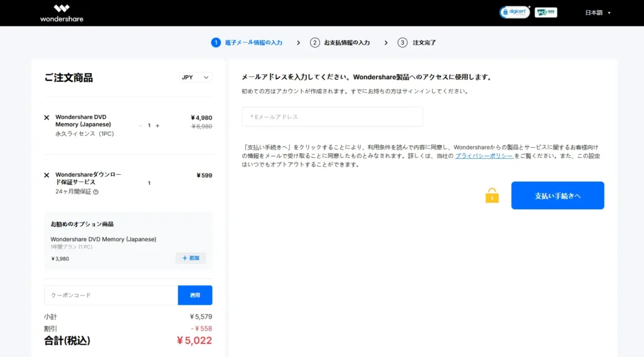Viewport: 644px width, 357px height.
Task: Decrease DVD Memory quantity with minus
Action: coord(140,126)
